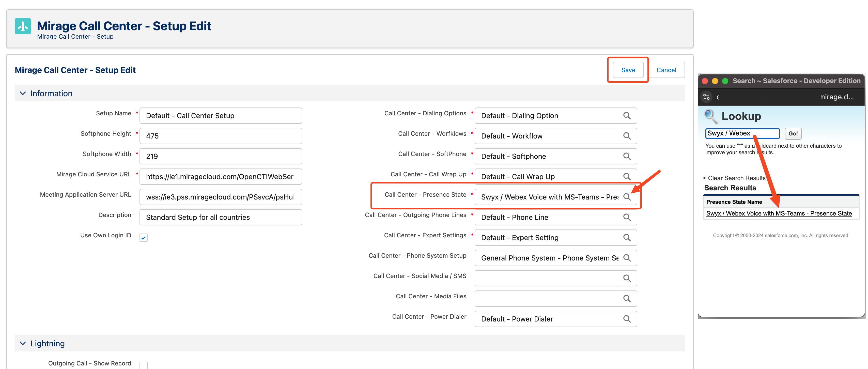Click the Presence State Name column header

[x=734, y=202]
